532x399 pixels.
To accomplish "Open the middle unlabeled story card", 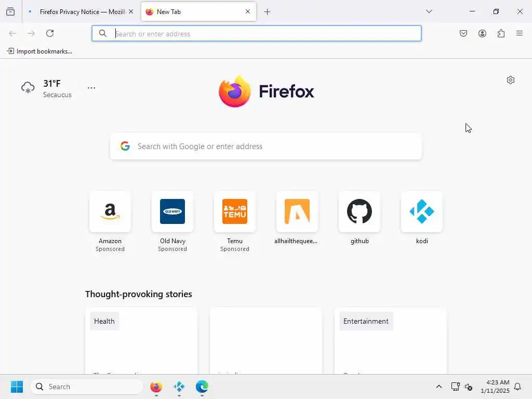I will click(266, 341).
